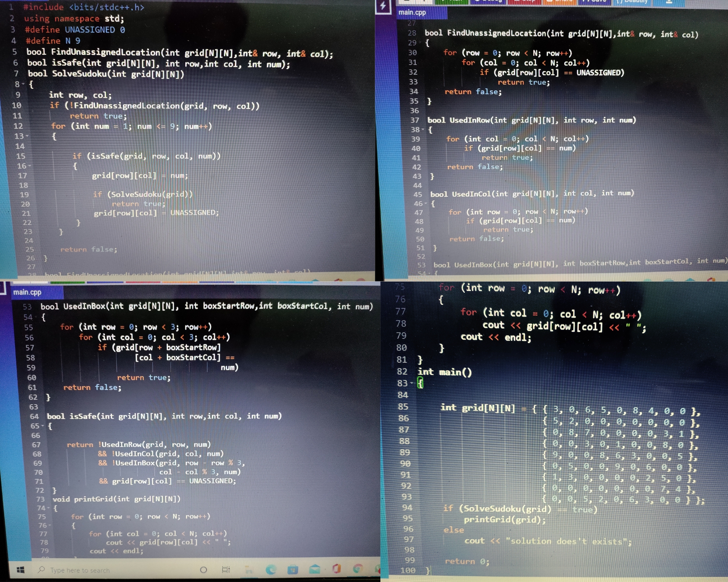Click the lightning bolt logo icon
This screenshot has height=582, width=728.
(383, 6)
